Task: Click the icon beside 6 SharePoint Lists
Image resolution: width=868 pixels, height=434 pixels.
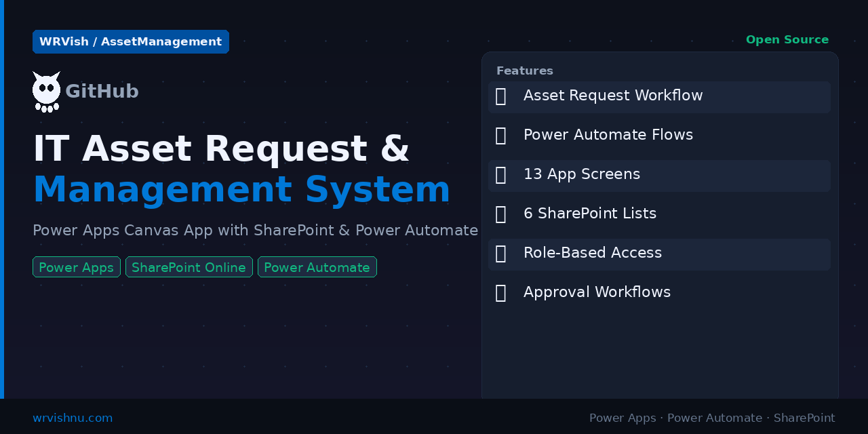Action: 500,214
